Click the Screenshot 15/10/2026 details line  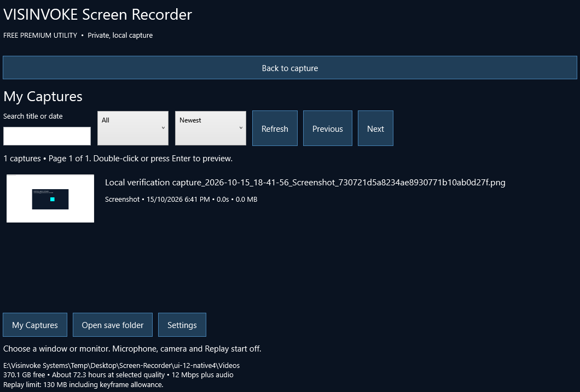pos(181,200)
